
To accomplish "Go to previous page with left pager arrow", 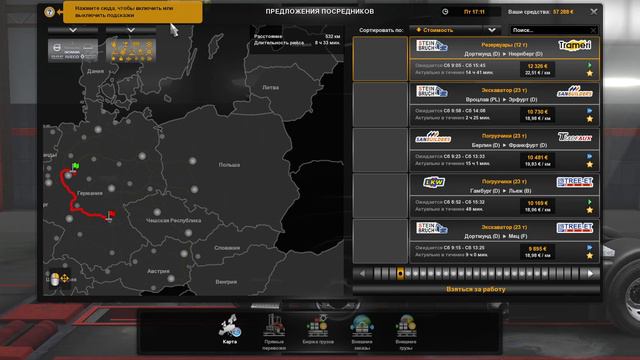I will click(x=362, y=274).
